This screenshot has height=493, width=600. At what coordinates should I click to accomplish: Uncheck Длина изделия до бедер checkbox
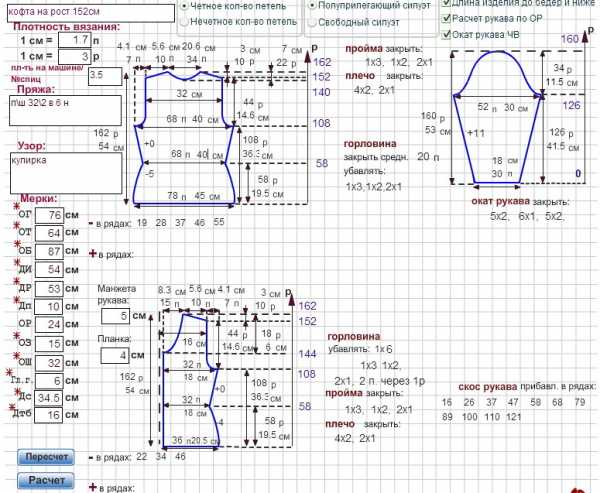click(x=446, y=3)
